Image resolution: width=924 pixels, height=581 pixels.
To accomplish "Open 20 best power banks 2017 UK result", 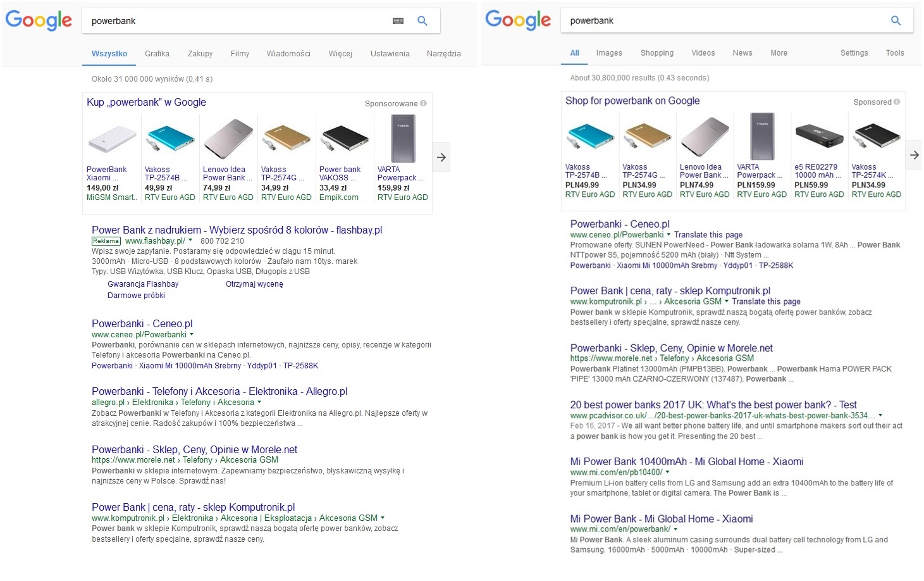I will coord(713,404).
